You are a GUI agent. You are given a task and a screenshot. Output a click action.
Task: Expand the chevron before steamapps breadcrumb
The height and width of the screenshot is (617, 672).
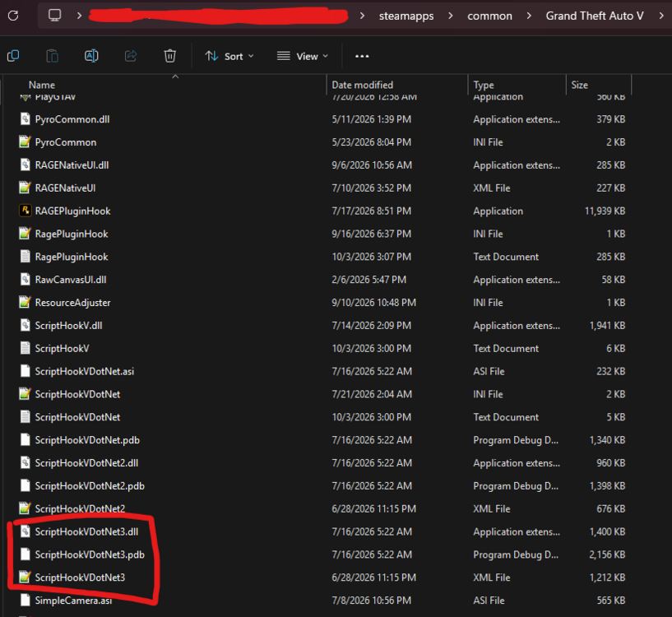click(362, 16)
